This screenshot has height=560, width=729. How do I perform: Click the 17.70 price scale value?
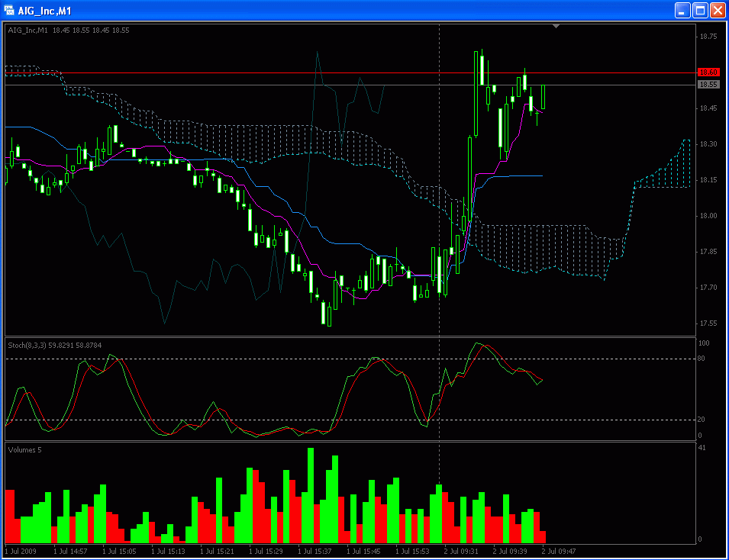(x=708, y=288)
